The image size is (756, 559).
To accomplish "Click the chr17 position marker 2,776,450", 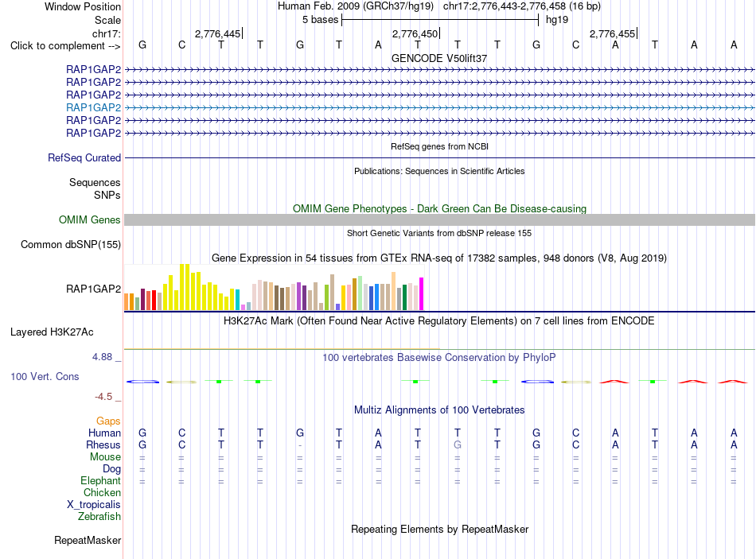I will (415, 33).
